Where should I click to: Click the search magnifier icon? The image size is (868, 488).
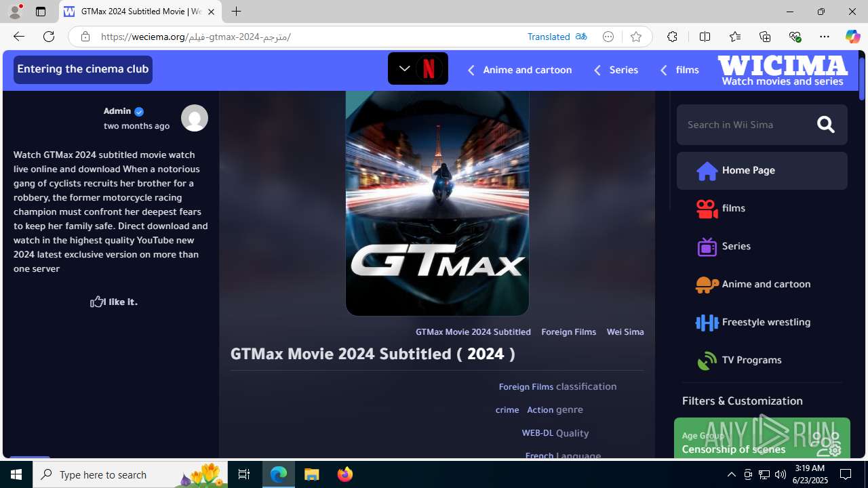825,125
